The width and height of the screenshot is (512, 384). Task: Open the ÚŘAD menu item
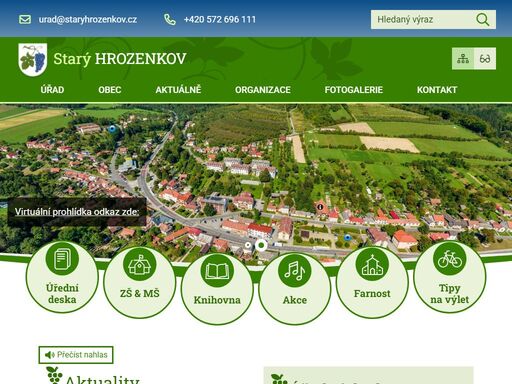tap(52, 90)
